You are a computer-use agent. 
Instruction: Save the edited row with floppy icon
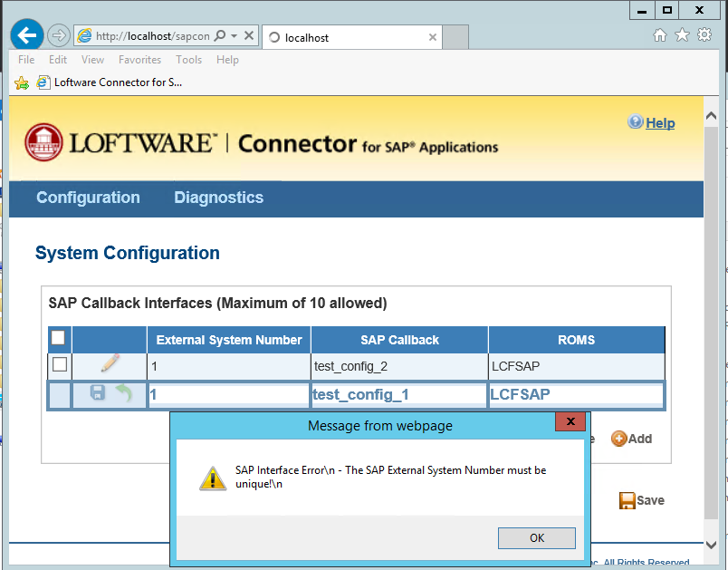[x=98, y=392]
